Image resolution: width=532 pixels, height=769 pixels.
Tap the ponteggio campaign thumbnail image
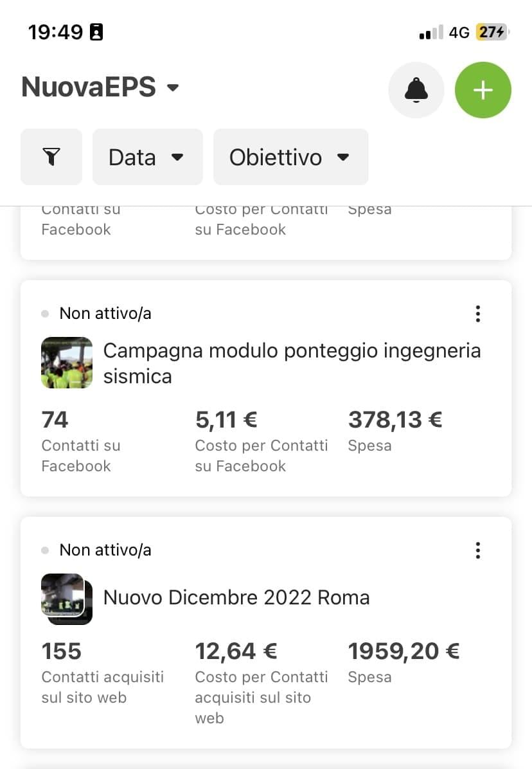(x=67, y=363)
